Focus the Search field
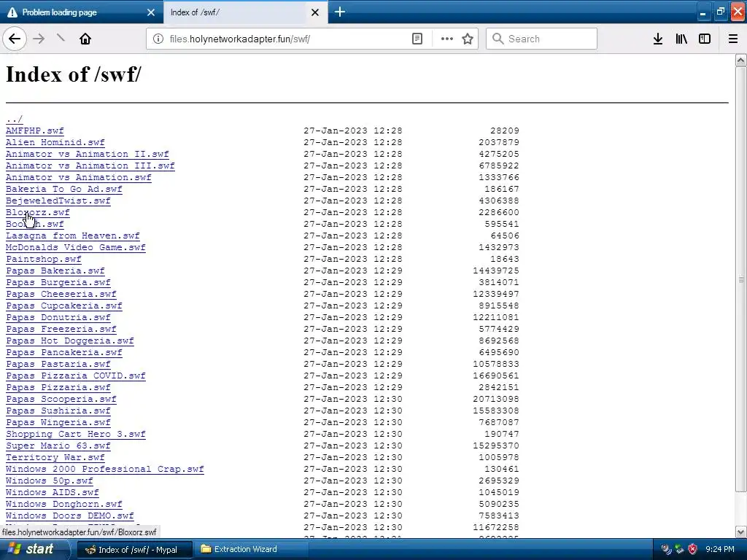 pyautogui.click(x=542, y=39)
